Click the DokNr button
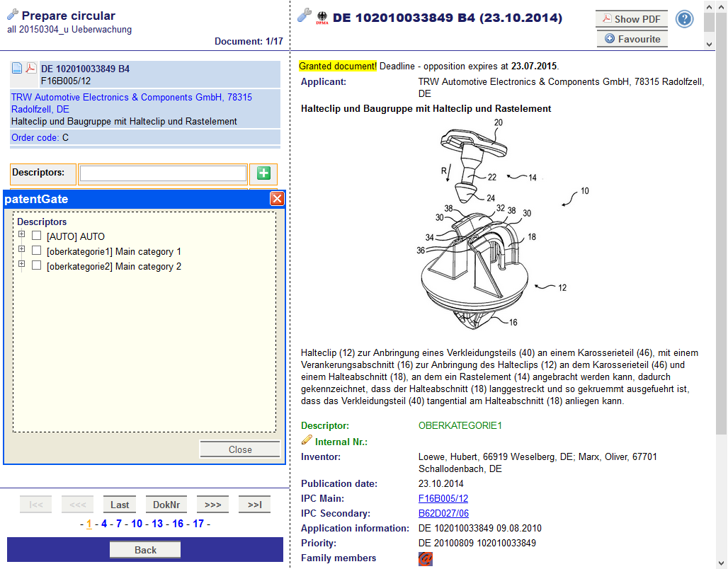 coord(166,505)
